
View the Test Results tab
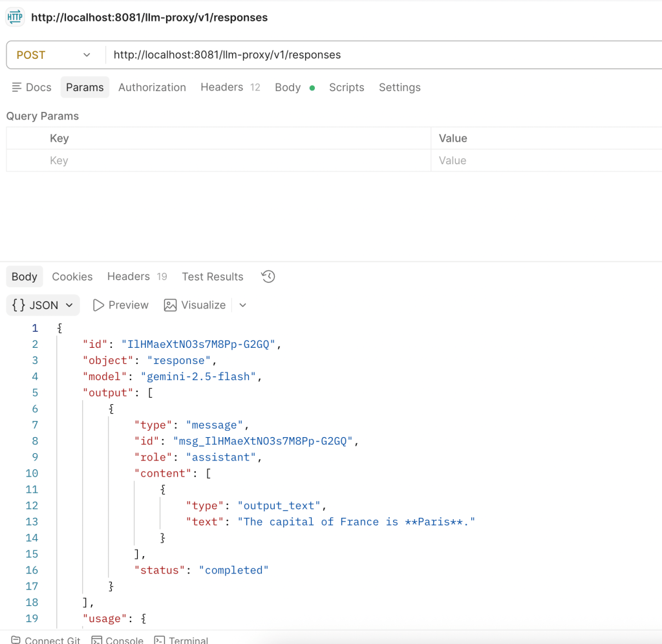[213, 277]
